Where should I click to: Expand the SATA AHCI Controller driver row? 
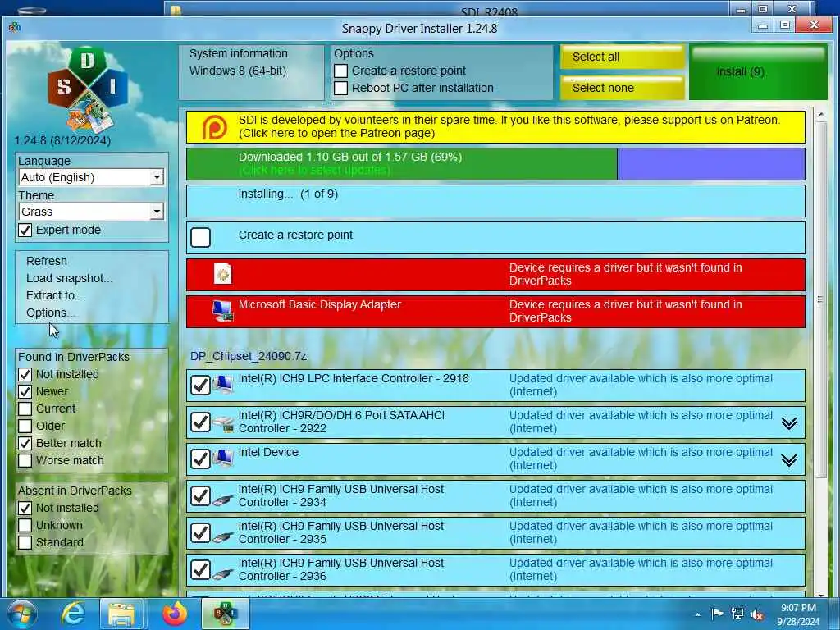point(788,423)
